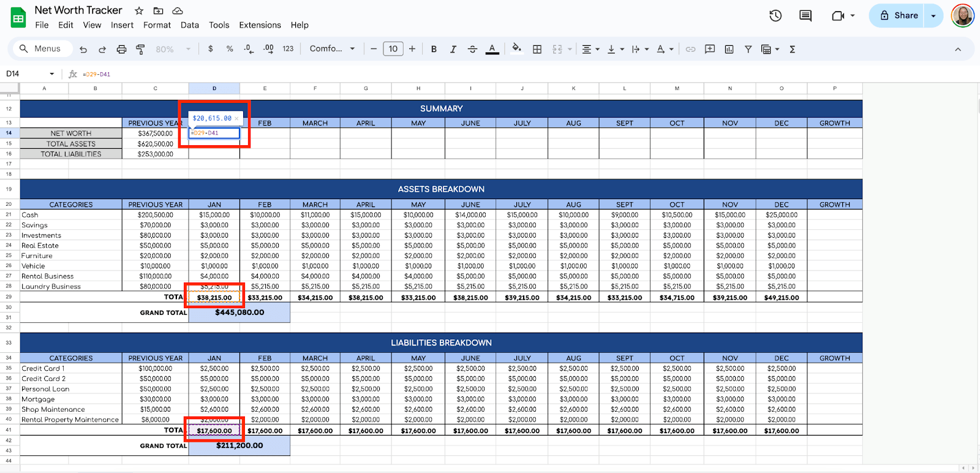This screenshot has width=980, height=473.
Task: Open the Help menu
Action: pos(300,25)
